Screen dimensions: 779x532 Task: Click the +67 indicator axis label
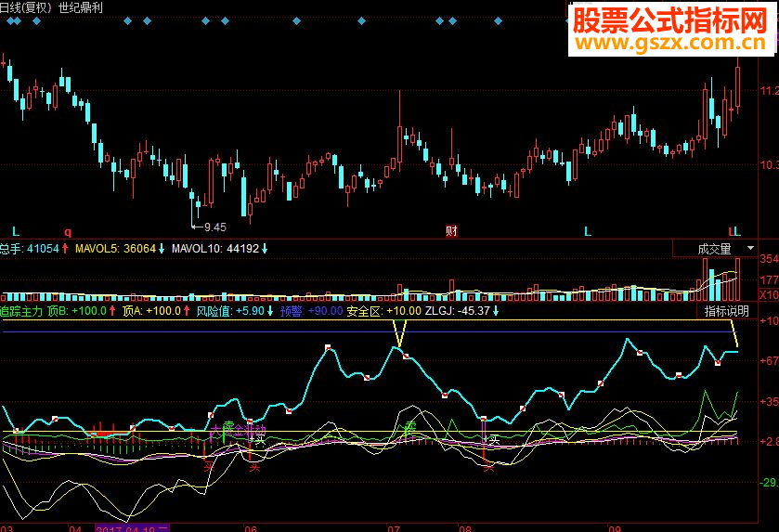pos(769,360)
